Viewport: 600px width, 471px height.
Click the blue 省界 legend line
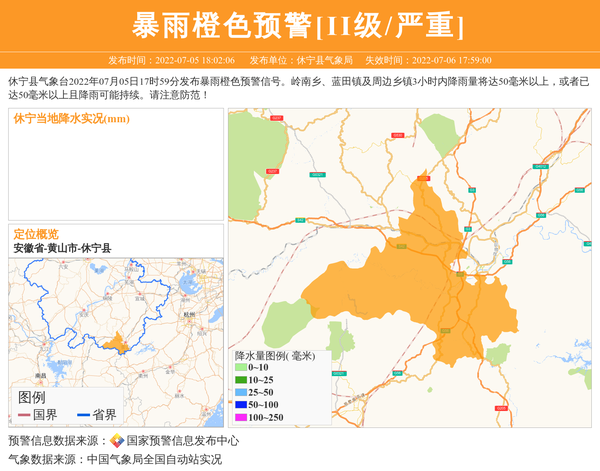(x=82, y=415)
